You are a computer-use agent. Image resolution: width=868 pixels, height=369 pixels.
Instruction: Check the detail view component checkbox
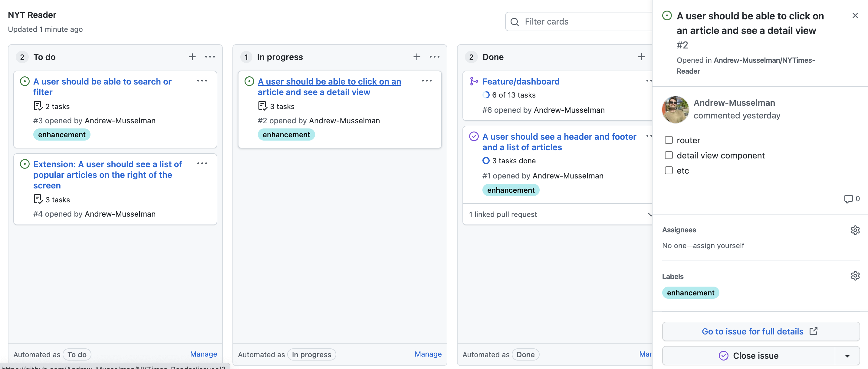click(669, 155)
